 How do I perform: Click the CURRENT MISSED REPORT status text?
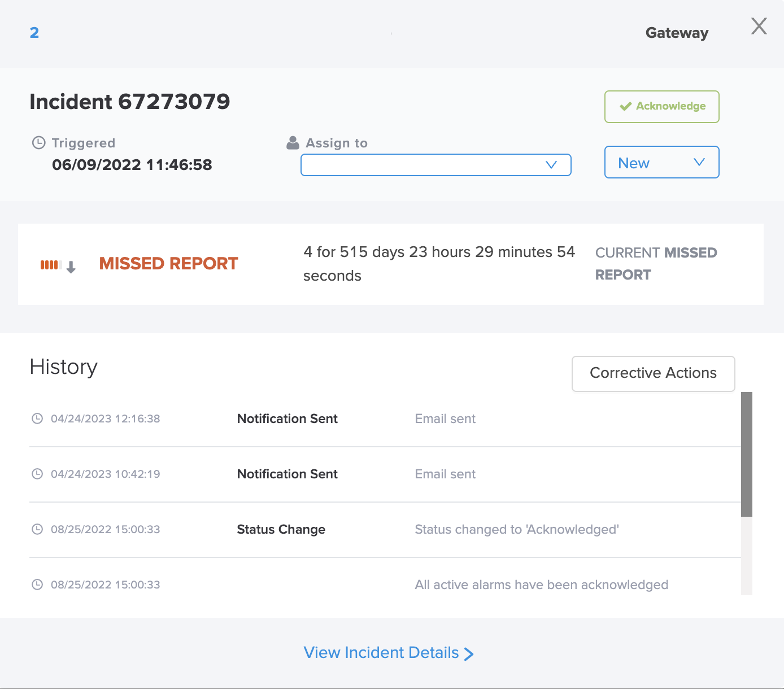(656, 264)
